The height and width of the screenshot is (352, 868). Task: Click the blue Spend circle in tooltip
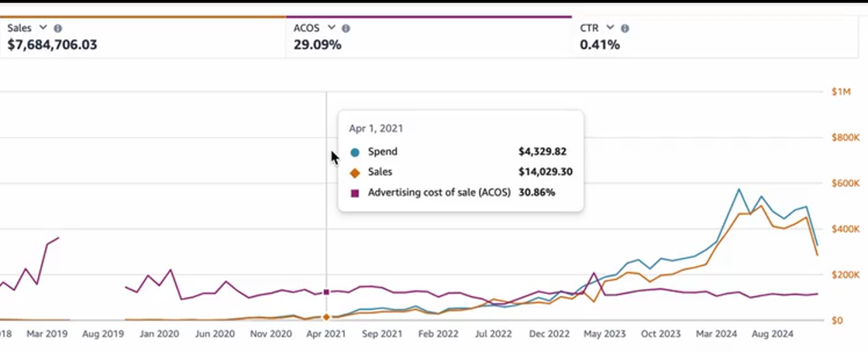click(x=355, y=152)
